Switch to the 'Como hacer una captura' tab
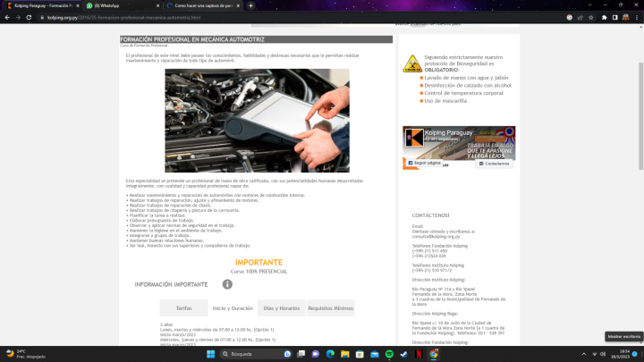Viewport: 644px width, 362px height. click(x=203, y=5)
